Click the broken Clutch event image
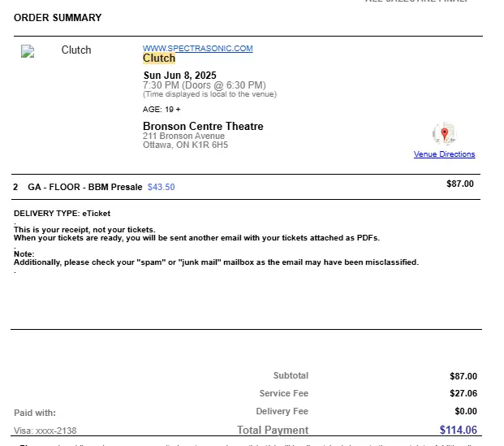 click(x=28, y=51)
